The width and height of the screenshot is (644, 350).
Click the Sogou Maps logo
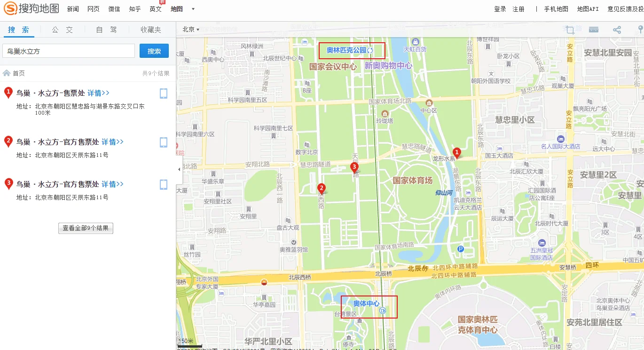tap(31, 8)
